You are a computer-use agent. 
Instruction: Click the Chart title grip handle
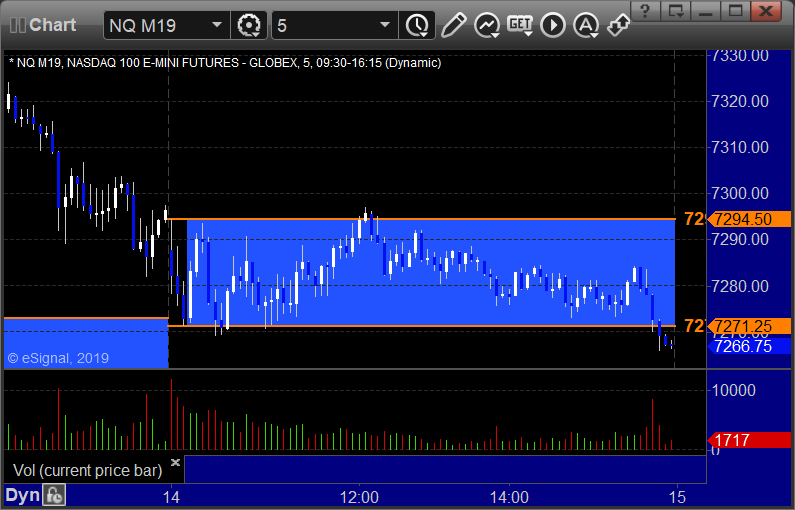[18, 25]
